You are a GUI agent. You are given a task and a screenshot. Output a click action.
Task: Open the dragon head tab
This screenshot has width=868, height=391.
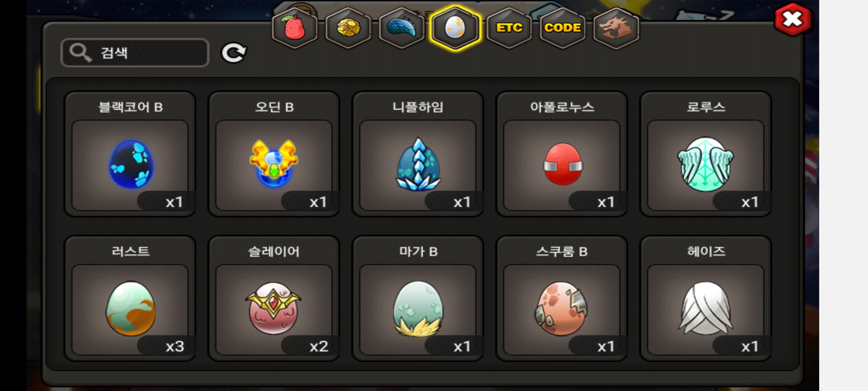point(616,28)
